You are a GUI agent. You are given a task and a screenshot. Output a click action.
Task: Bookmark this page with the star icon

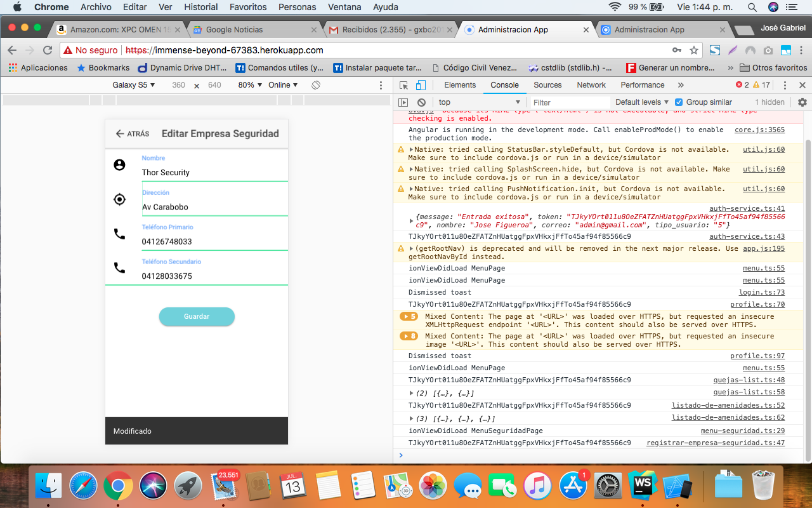coord(694,50)
